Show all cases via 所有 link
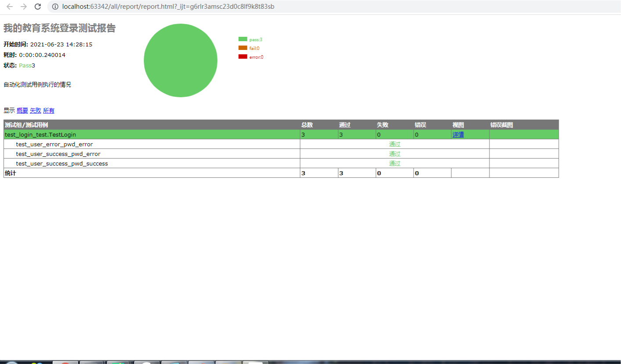The height and width of the screenshot is (364, 621). pos(49,110)
